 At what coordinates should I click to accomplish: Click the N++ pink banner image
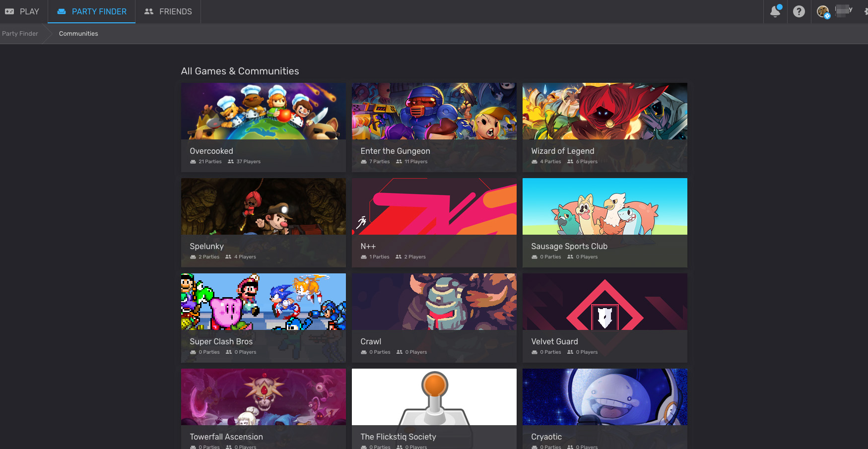click(434, 206)
